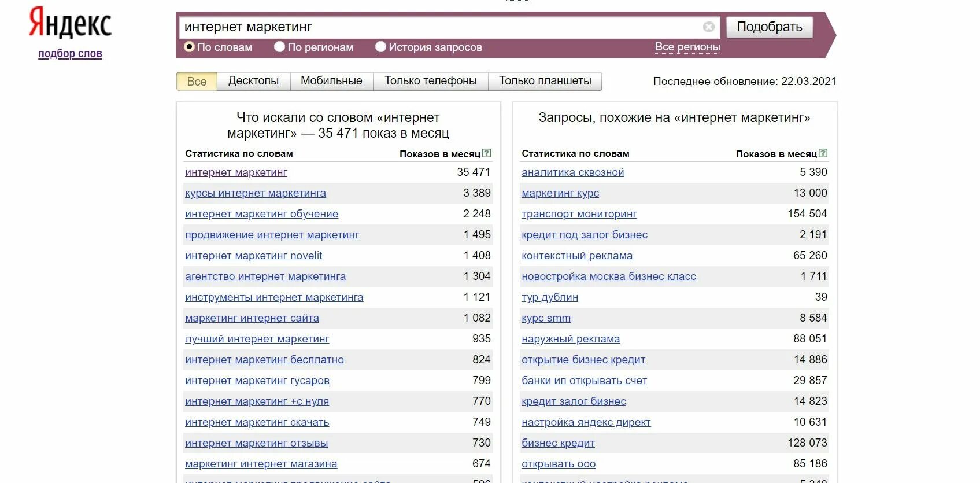Open интернет маркетинг +с нуля link
The width and height of the screenshot is (980, 483).
click(257, 401)
